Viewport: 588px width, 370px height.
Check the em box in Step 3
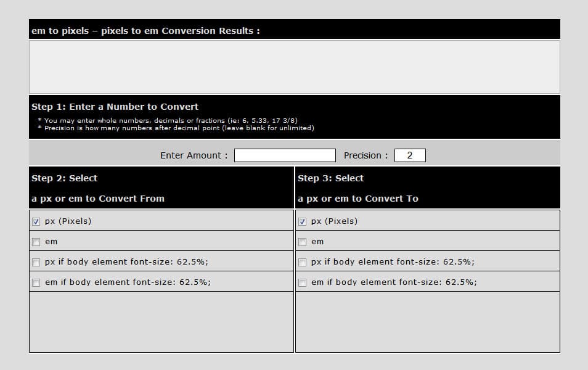click(301, 241)
